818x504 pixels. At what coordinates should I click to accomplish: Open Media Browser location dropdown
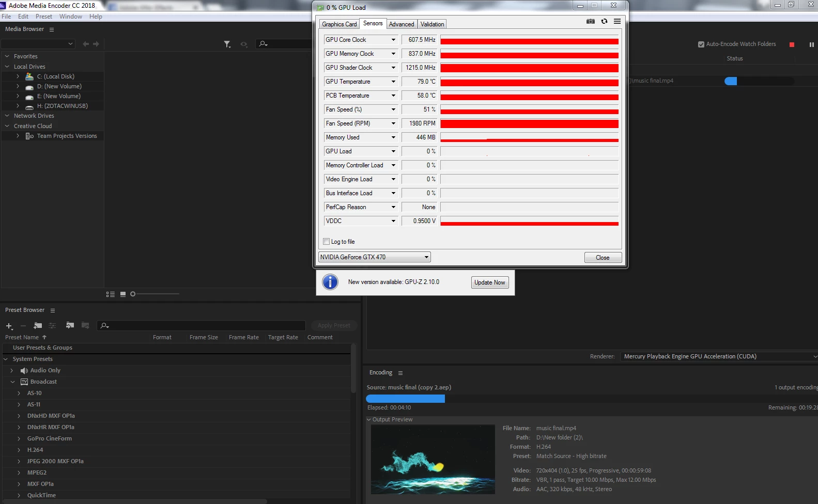click(x=39, y=44)
